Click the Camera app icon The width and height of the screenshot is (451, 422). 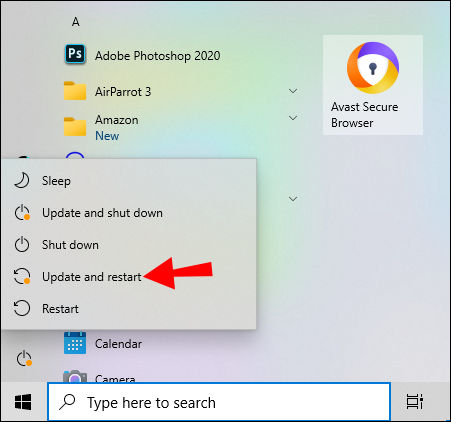coord(75,376)
